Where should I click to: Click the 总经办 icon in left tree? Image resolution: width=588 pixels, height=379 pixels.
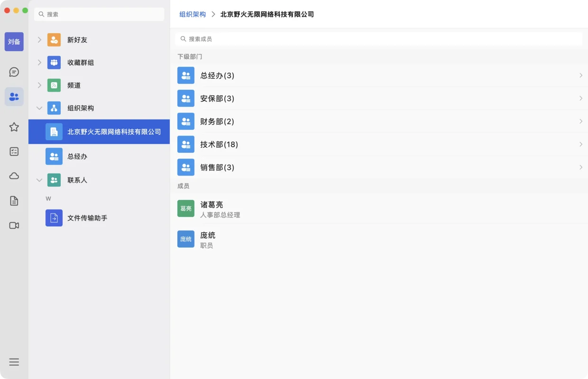[54, 156]
